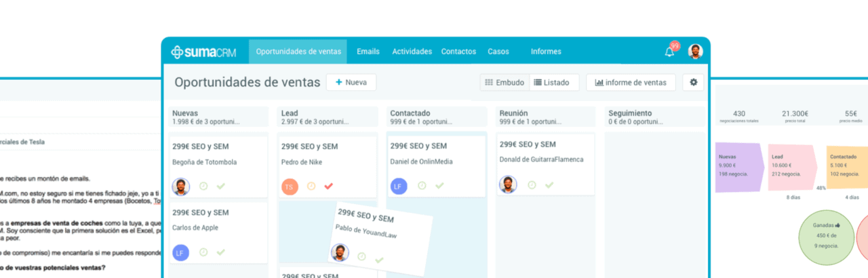868x278 pixels.
Task: Click 1.998 € de 3 oportuni... summary
Action: click(x=206, y=122)
